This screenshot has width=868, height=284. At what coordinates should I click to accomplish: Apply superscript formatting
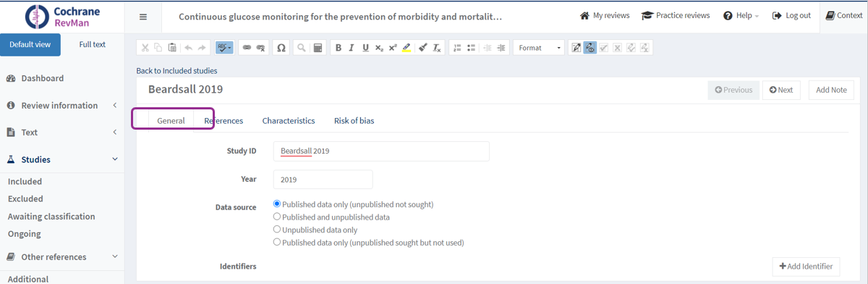point(393,48)
